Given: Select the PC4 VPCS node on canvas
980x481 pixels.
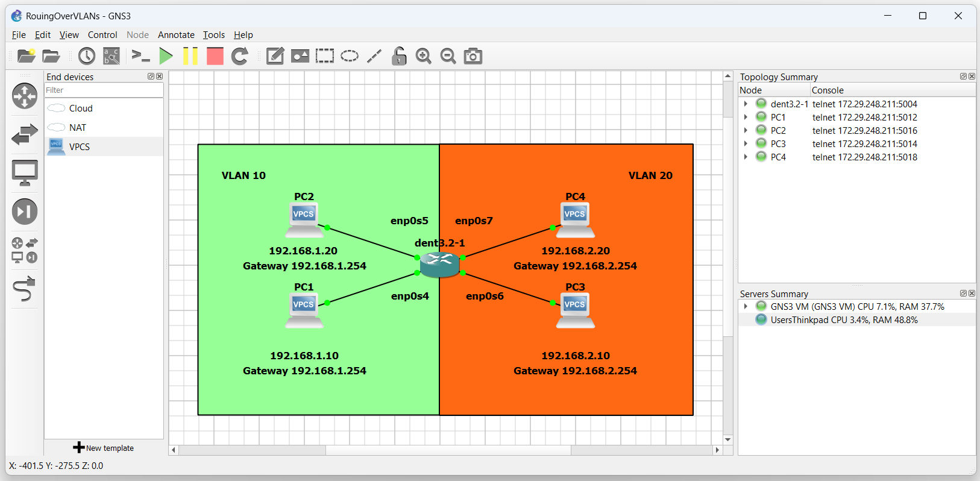Looking at the screenshot, I should [x=576, y=221].
